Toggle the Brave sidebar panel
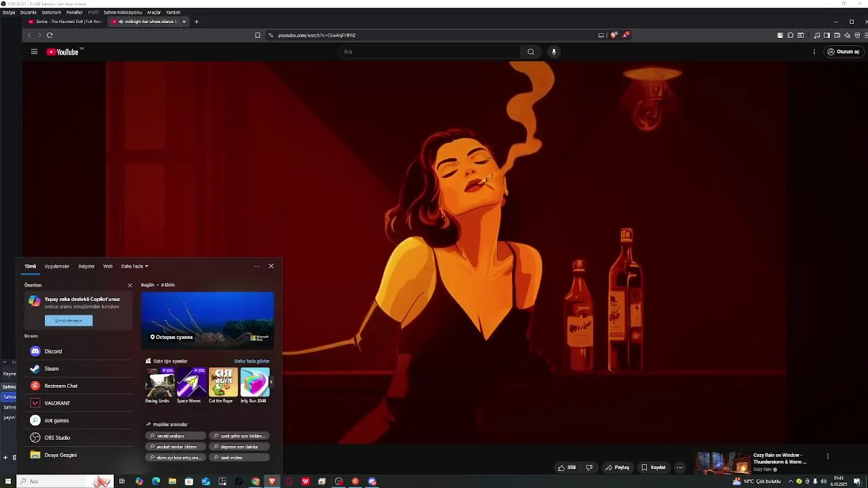The image size is (868, 488). pos(827,35)
